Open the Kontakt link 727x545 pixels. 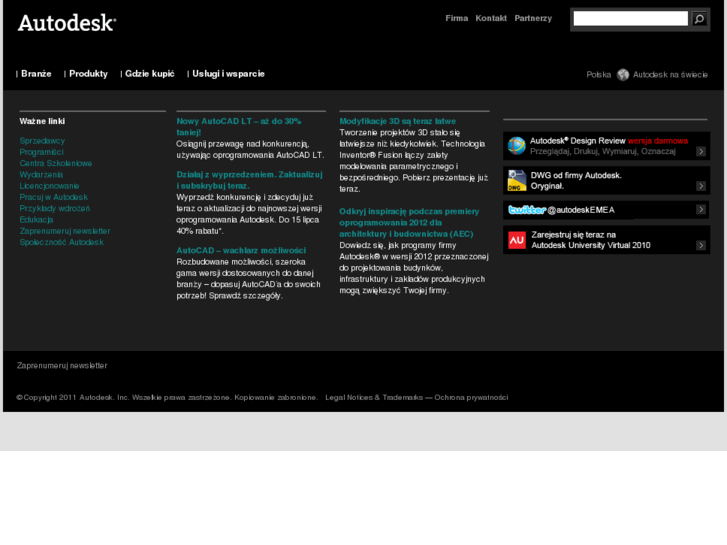coord(491,18)
